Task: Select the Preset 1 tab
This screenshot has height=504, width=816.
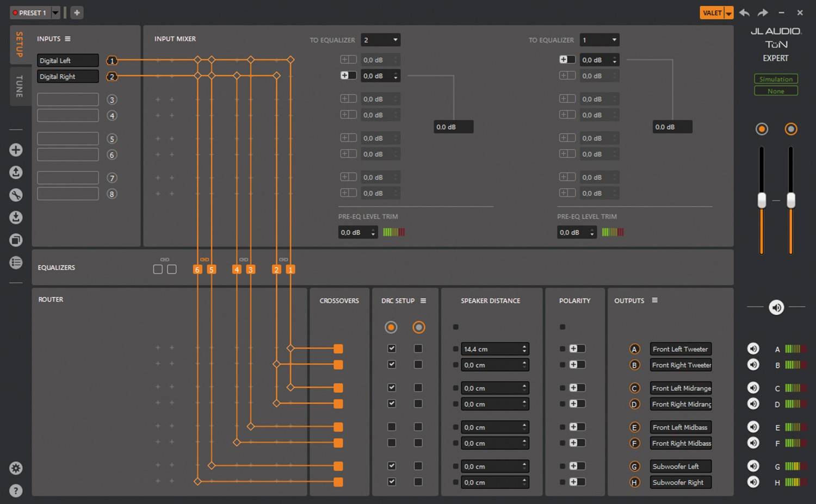Action: 30,13
